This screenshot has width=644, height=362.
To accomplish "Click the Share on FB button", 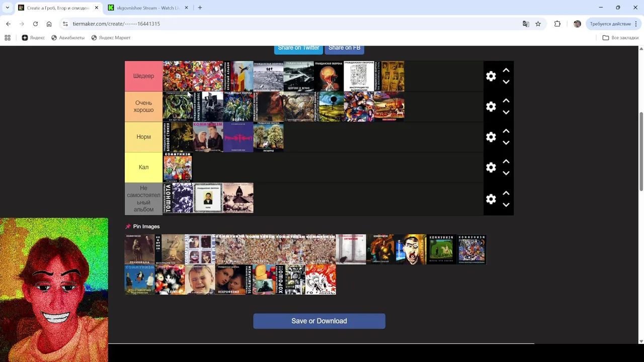I will [344, 48].
